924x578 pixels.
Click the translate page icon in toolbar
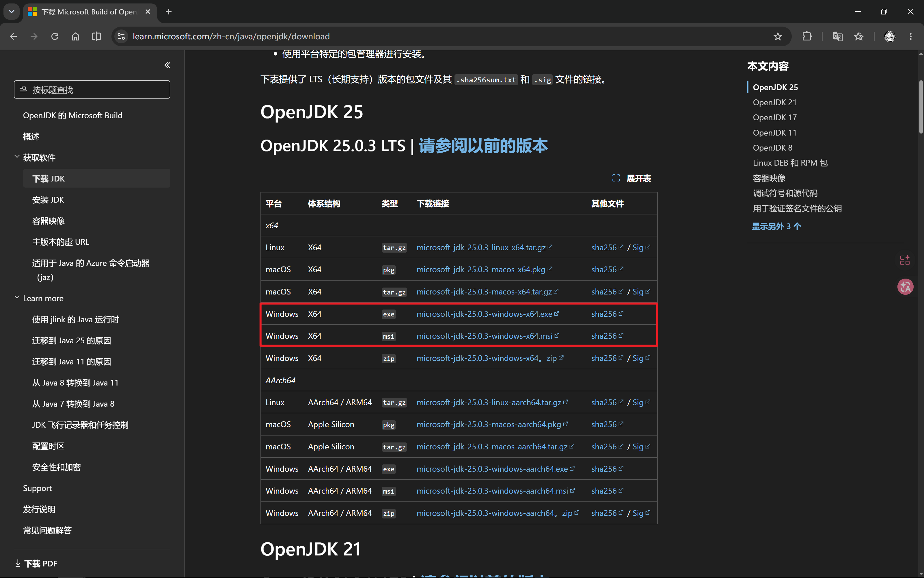[x=838, y=36]
